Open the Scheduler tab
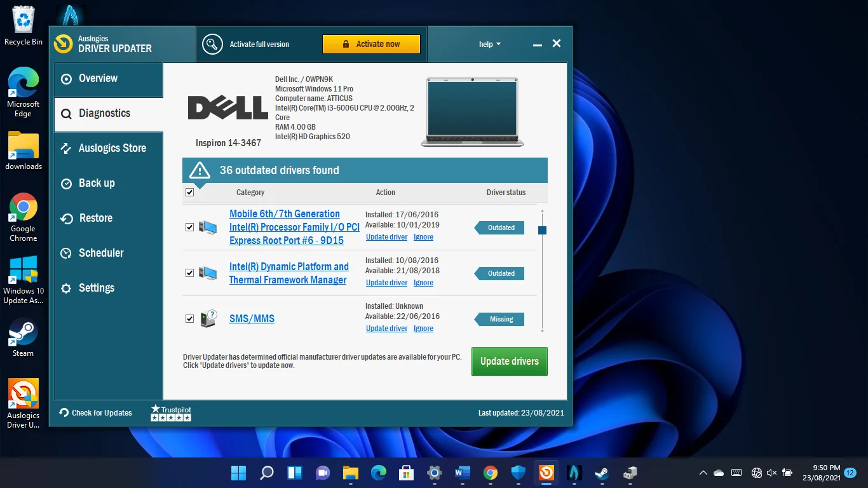 coord(108,254)
